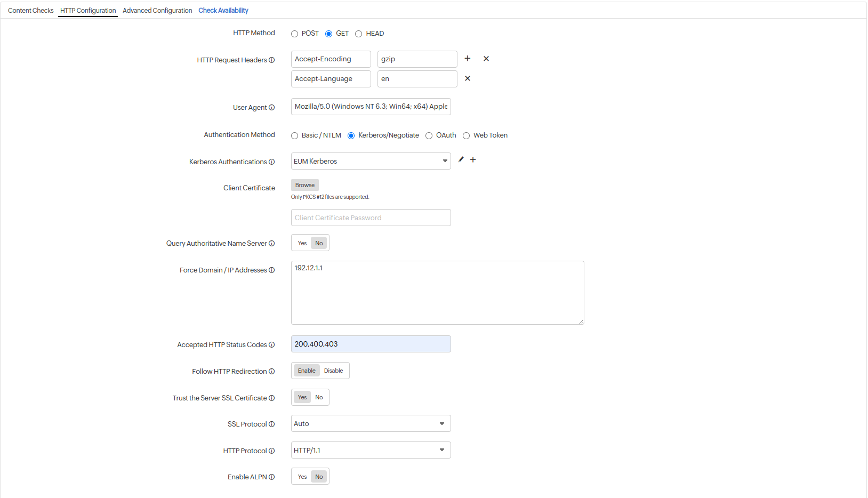Open the Advanced Configuration tab
868x498 pixels.
157,10
